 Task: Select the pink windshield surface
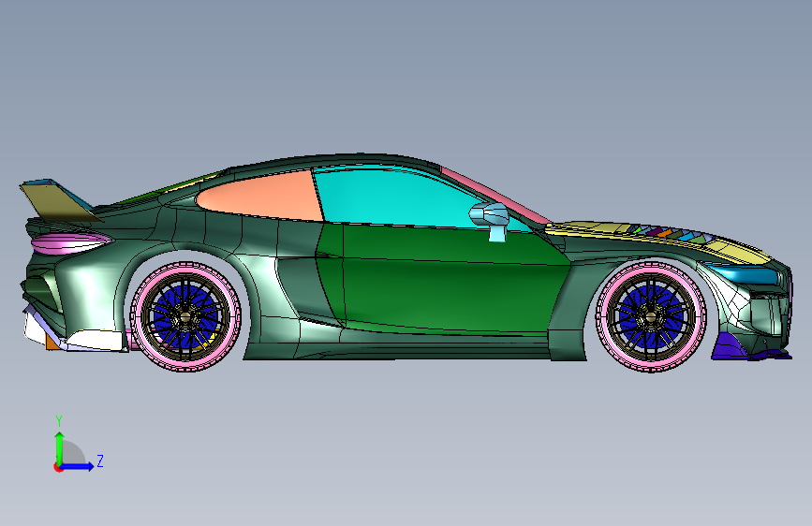click(x=495, y=194)
